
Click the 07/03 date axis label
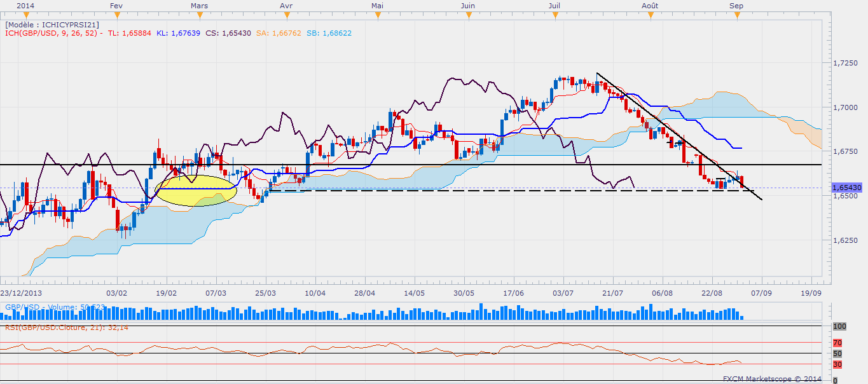pyautogui.click(x=216, y=294)
